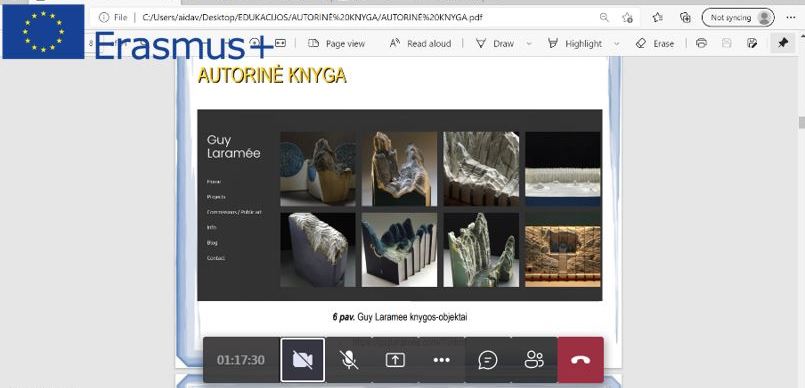Open the Collections icon in browser toolbar
The width and height of the screenshot is (805, 388).
click(685, 17)
